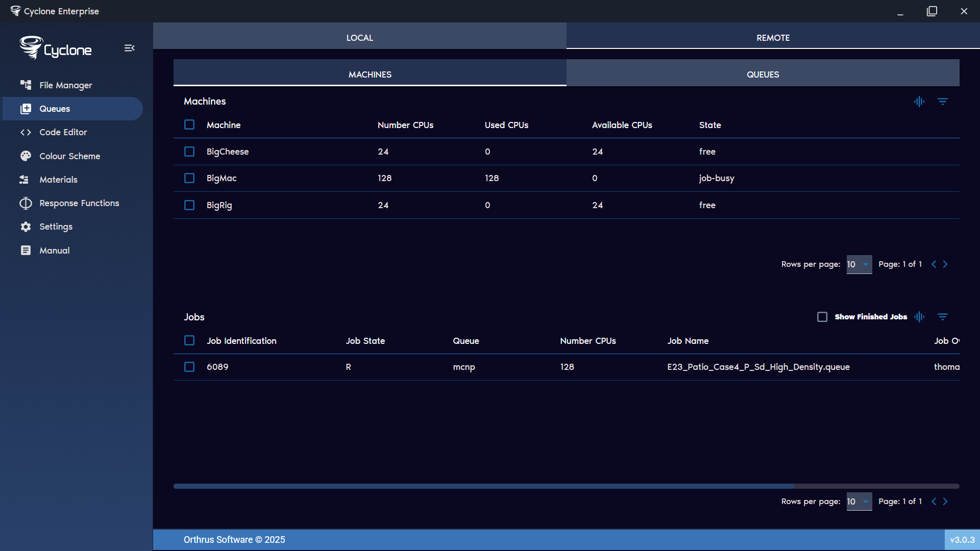Click the Jobs horizontal scrollbar
Screen dimensions: 980x551
point(483,486)
